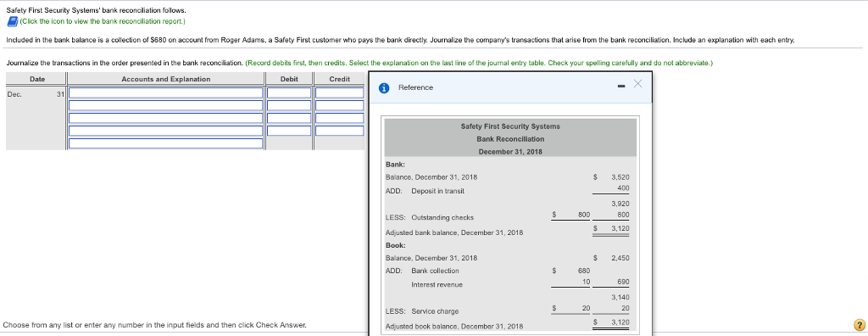Image resolution: width=868 pixels, height=336 pixels.
Task: Click the 'Debit' column header
Action: 290,79
